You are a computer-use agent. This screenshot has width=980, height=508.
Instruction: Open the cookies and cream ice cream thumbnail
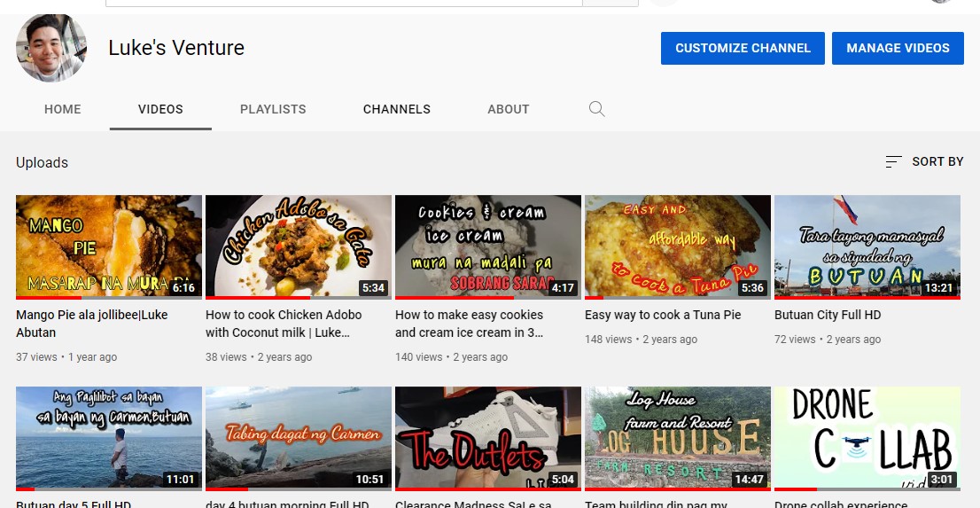488,247
